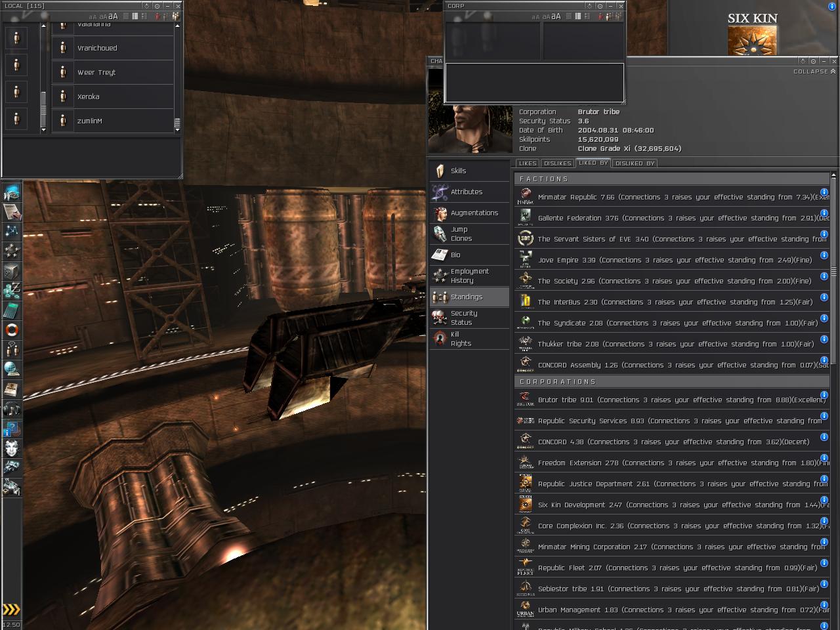This screenshot has height=630, width=840.
Task: Open the Attributes section
Action: tap(469, 192)
